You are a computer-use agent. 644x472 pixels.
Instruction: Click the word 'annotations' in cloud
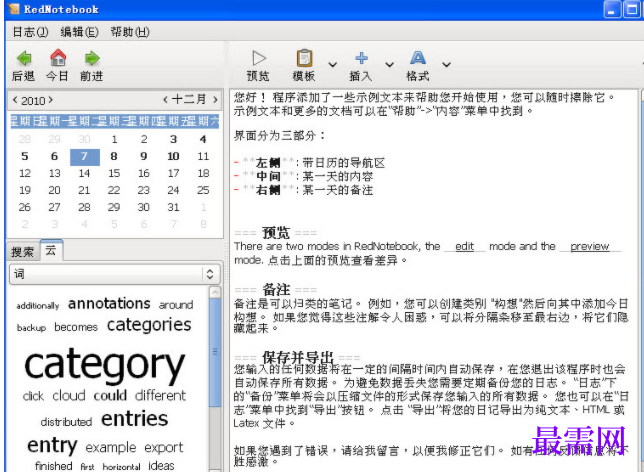109,304
